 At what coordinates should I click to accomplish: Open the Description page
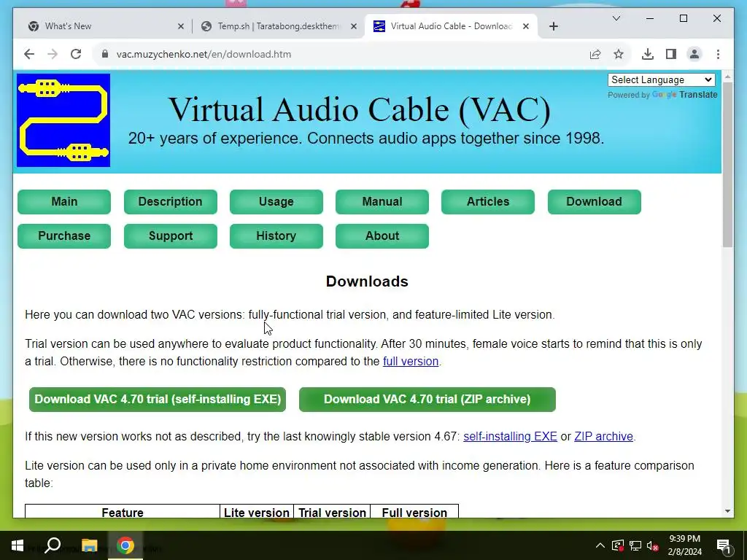tap(170, 201)
